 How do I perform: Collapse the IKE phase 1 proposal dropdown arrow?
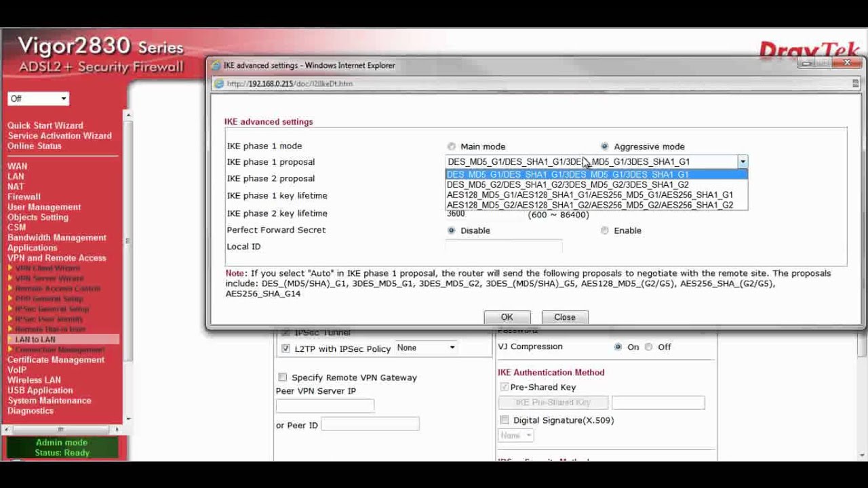[x=743, y=162]
